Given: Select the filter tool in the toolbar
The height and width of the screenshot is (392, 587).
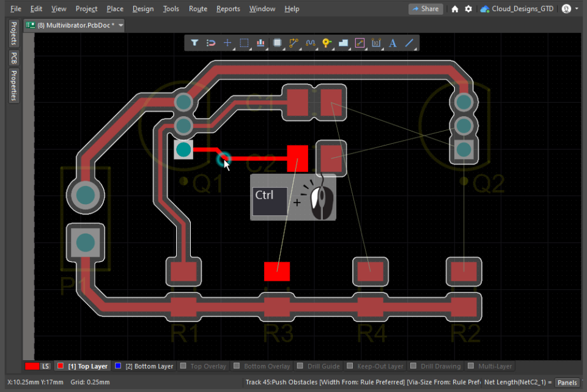Looking at the screenshot, I should tap(194, 43).
